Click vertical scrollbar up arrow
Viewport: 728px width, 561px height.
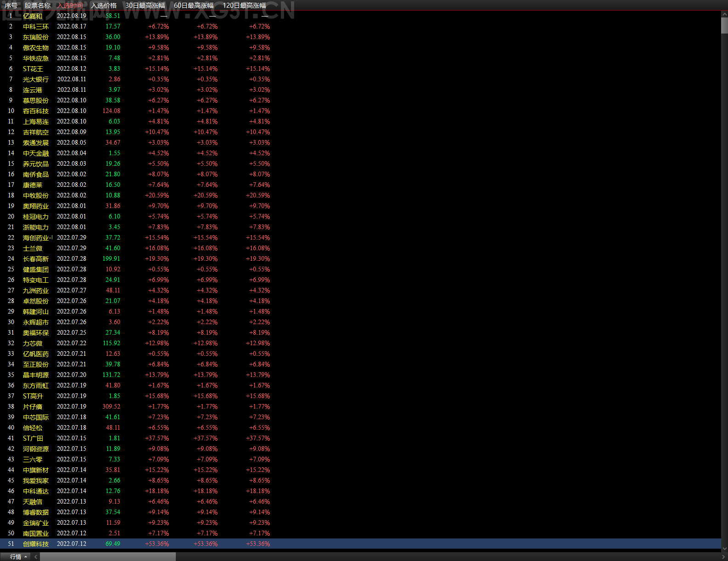[x=724, y=14]
